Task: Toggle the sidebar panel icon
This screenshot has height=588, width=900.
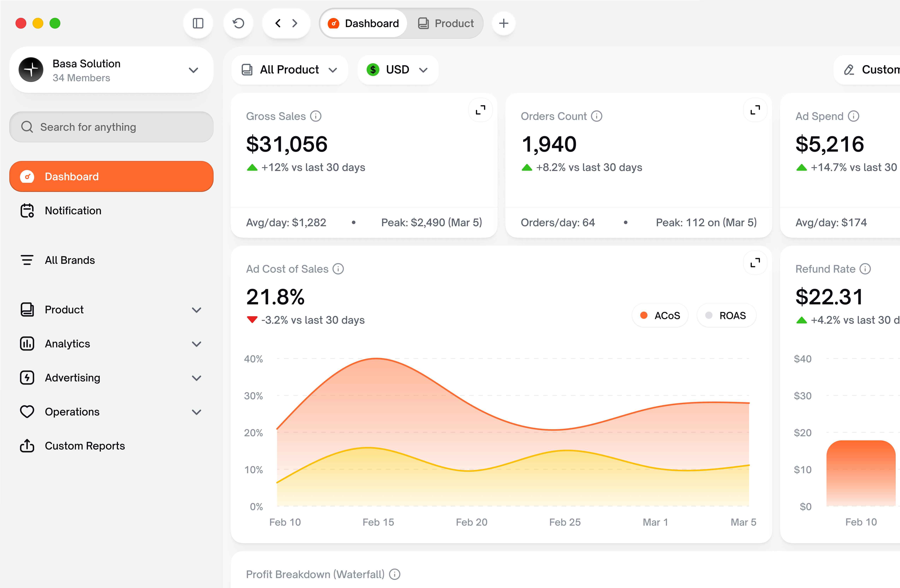Action: [198, 23]
